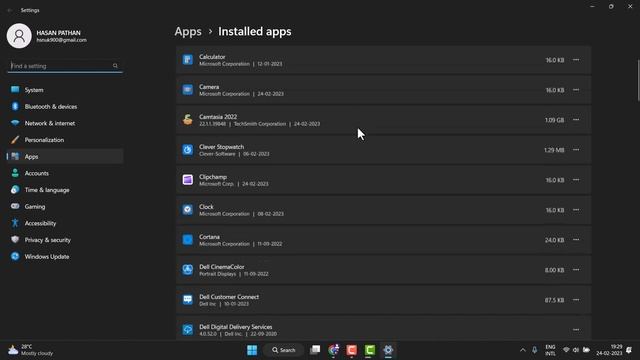Open more options for Calculator
Screen dimensions: 640x360
click(x=576, y=60)
